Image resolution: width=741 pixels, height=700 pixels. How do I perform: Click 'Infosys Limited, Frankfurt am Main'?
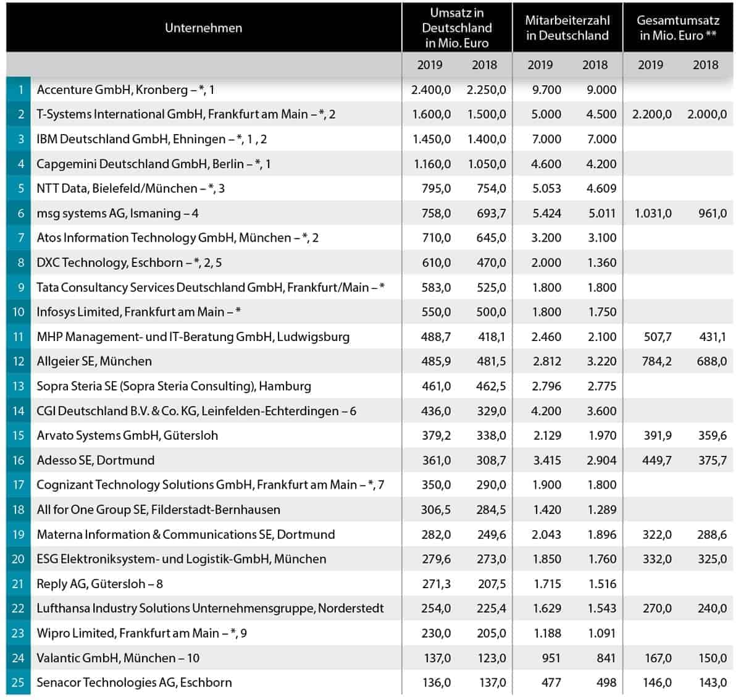(x=130, y=312)
